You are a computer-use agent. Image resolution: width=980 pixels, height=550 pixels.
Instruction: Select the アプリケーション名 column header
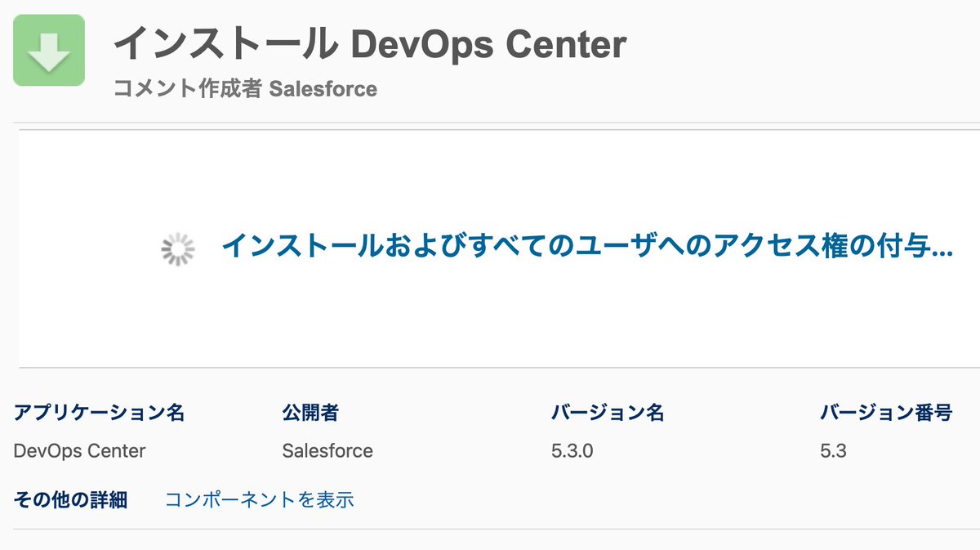point(100,413)
